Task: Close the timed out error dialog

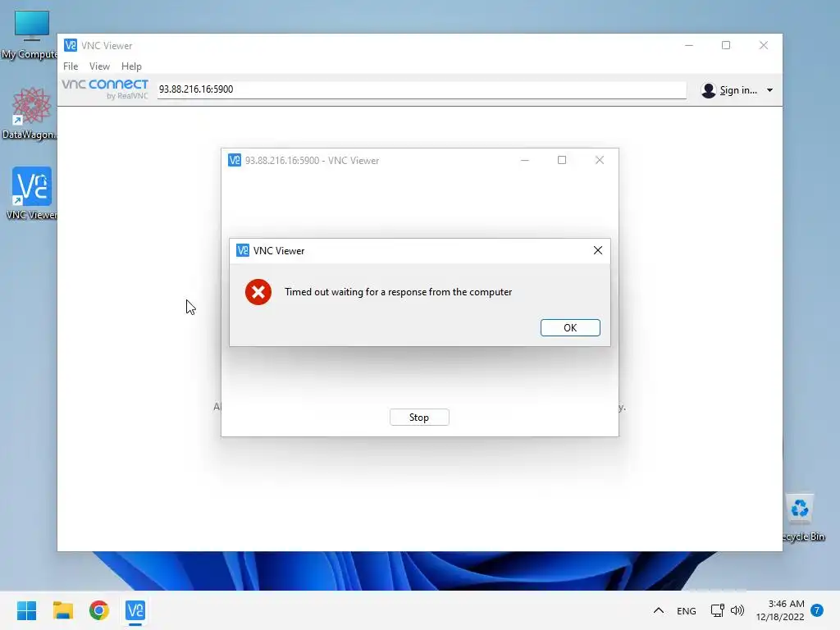Action: [598, 250]
